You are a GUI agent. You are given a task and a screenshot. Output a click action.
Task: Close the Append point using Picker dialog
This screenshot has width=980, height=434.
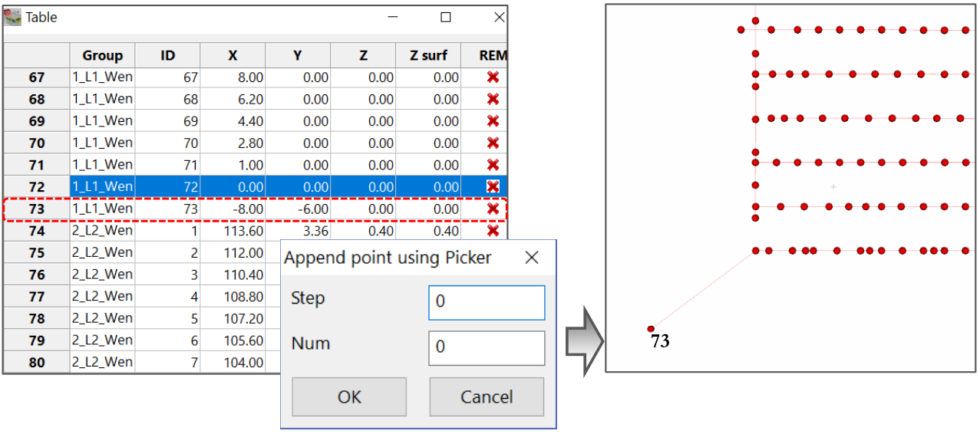(531, 258)
